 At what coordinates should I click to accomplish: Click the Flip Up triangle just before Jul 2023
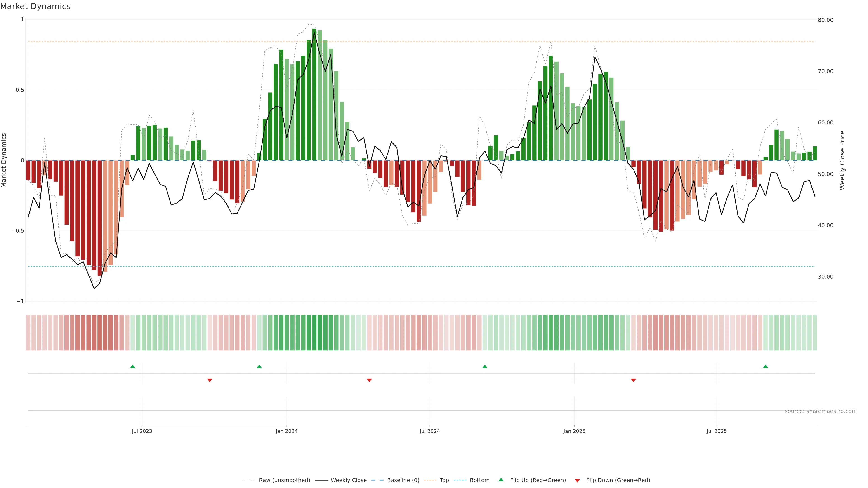pyautogui.click(x=133, y=366)
